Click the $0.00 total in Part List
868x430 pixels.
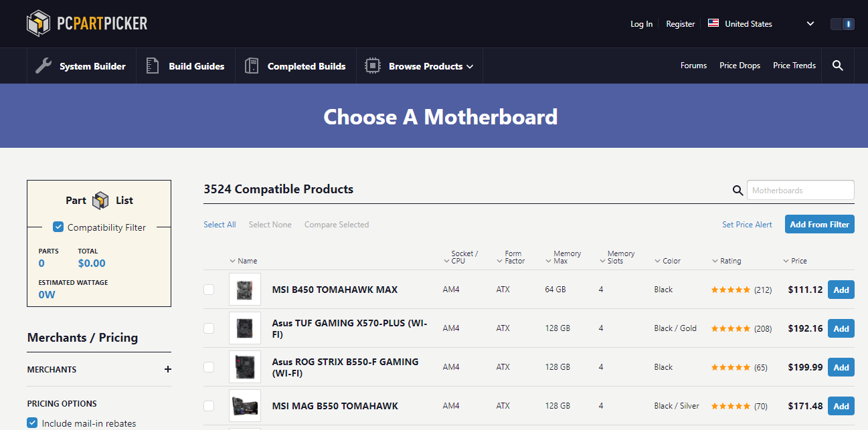point(92,263)
